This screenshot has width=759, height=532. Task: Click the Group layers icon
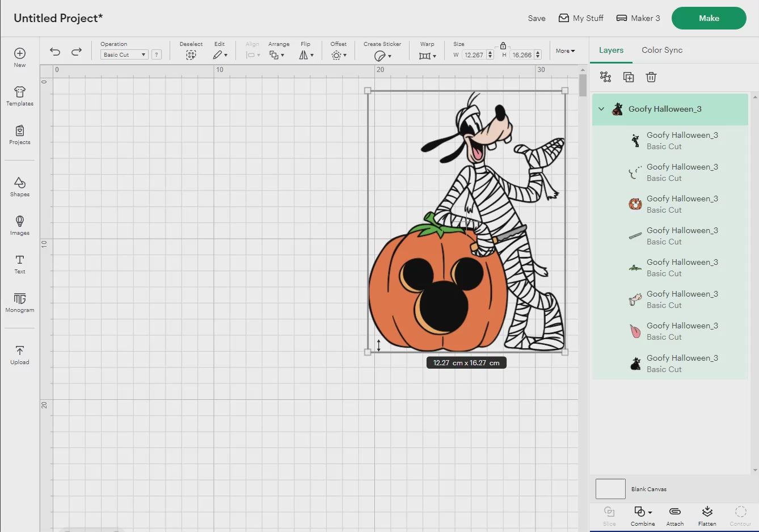(606, 77)
